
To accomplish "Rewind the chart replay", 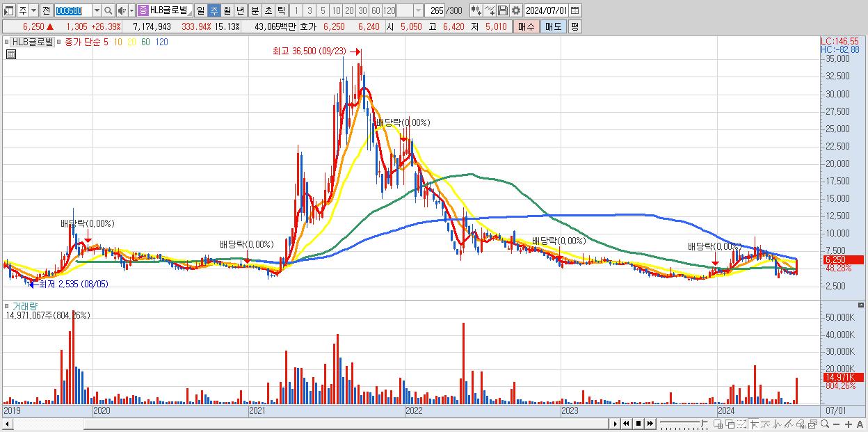I will [x=626, y=424].
